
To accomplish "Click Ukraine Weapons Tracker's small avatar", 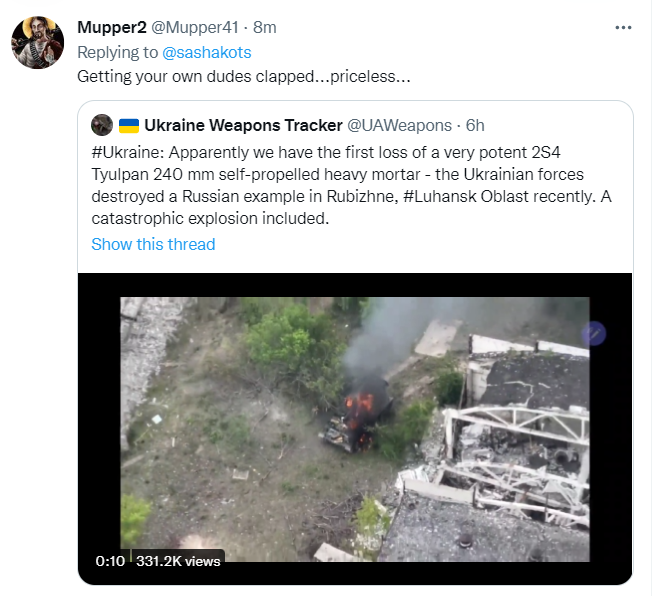I will (x=102, y=125).
